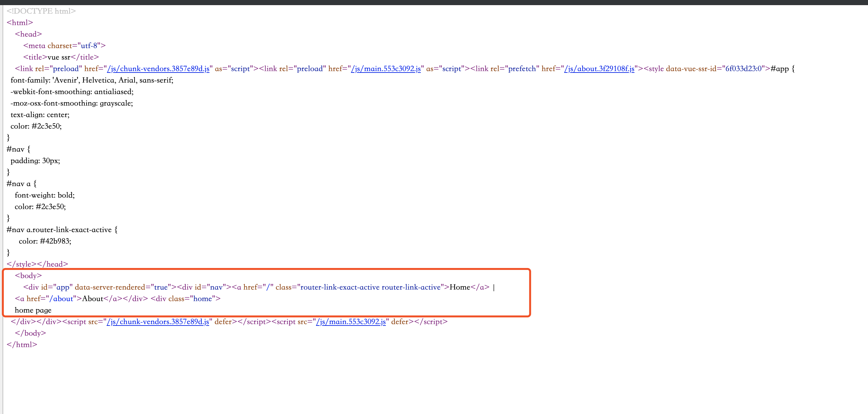Click the meta charset utf-8 line

pyautogui.click(x=64, y=45)
